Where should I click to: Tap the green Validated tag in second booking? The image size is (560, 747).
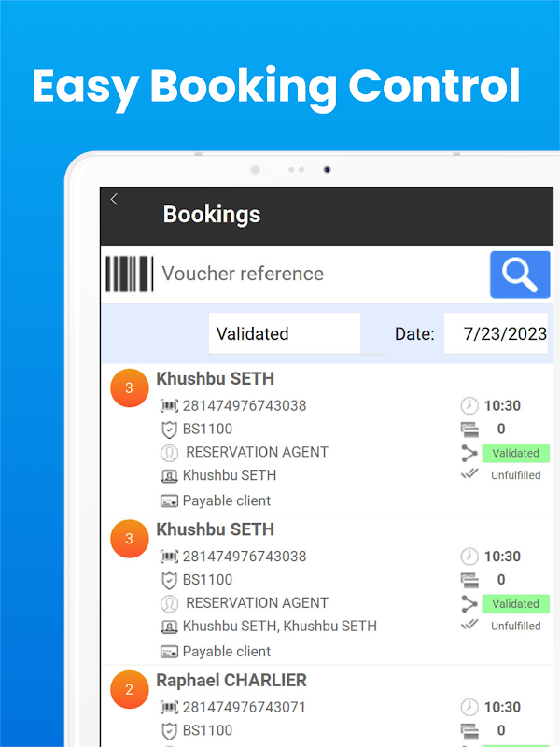pos(515,603)
